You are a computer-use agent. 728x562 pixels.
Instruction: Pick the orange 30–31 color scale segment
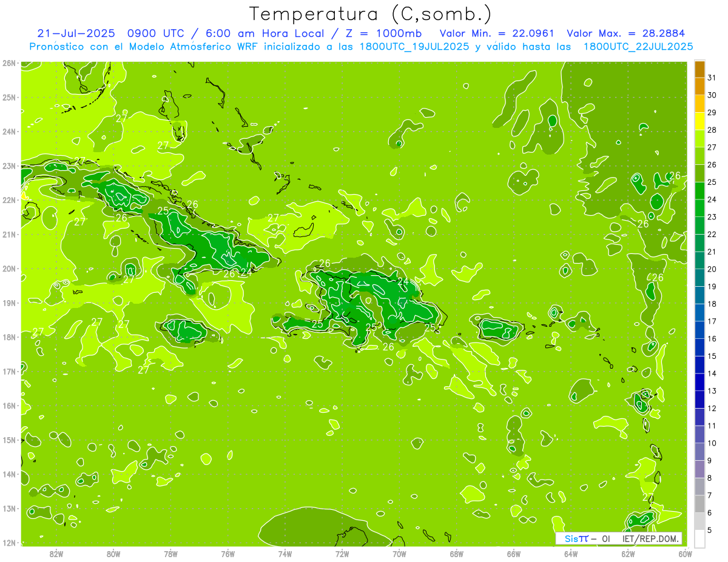(x=699, y=87)
